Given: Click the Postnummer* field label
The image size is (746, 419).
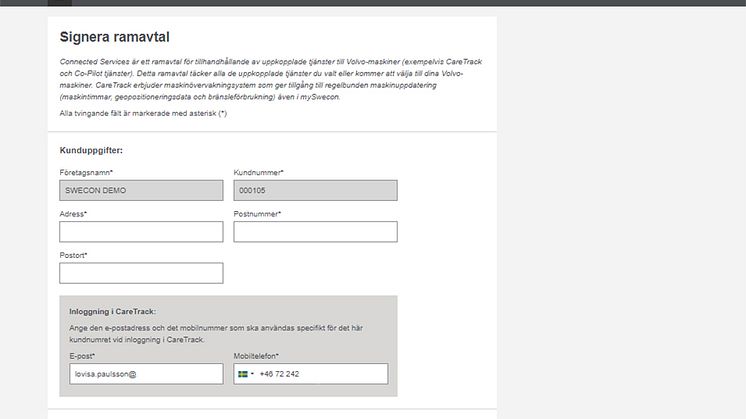Looking at the screenshot, I should (x=257, y=214).
